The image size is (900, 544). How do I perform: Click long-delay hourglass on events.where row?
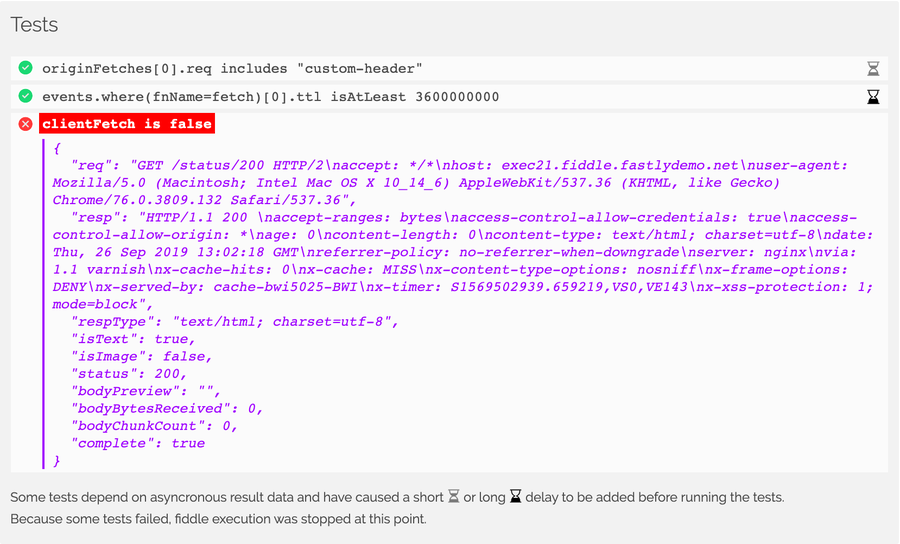[x=873, y=96]
